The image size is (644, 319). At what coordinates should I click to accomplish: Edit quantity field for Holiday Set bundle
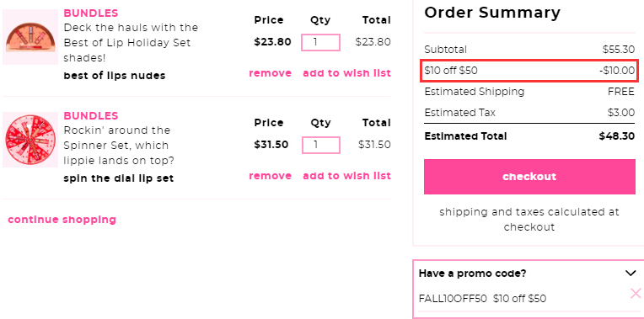321,42
